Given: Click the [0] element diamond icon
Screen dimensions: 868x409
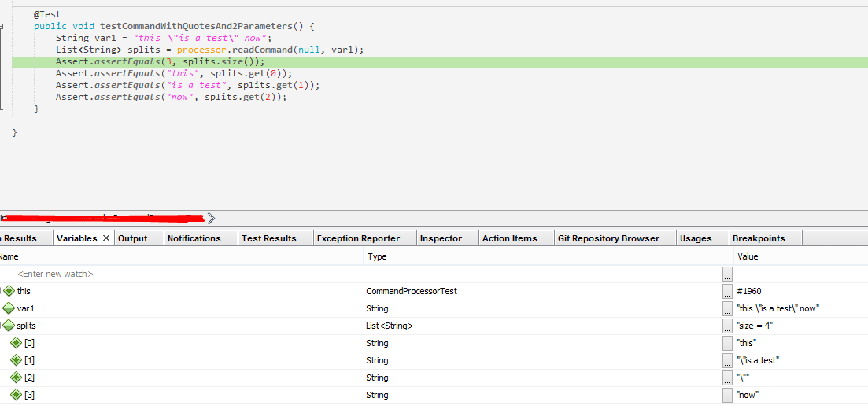Looking at the screenshot, I should [x=17, y=343].
